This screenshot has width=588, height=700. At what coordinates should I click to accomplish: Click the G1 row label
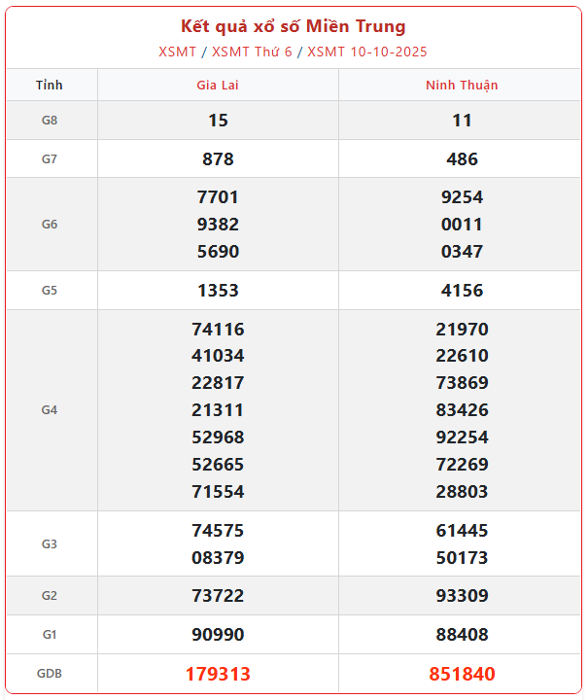click(x=50, y=635)
